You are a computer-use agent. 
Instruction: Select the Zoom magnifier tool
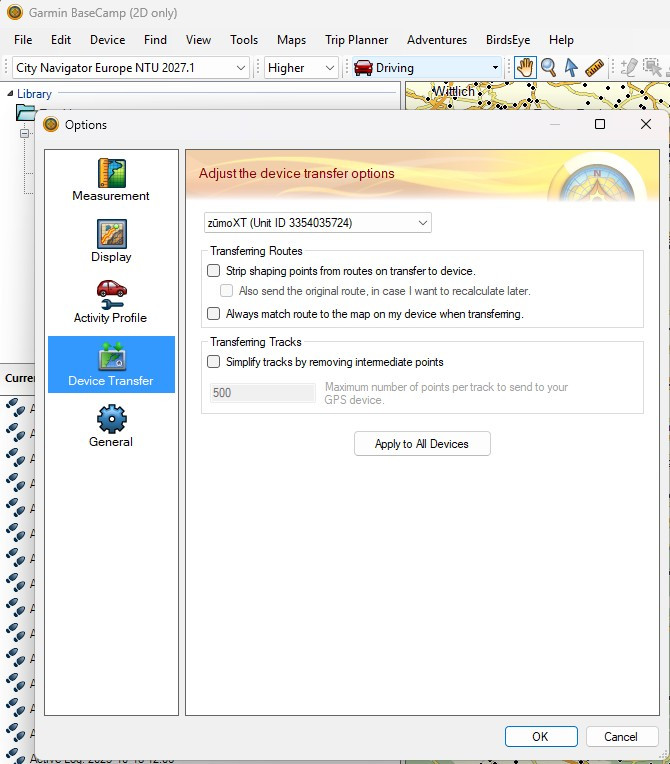[548, 67]
